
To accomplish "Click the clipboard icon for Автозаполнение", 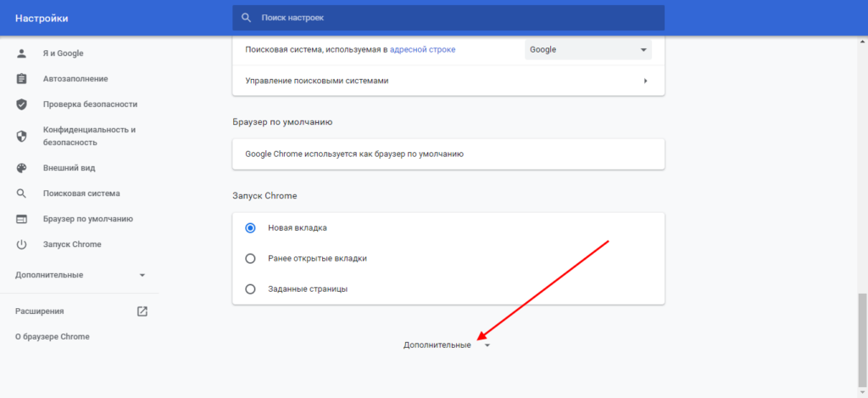I will pyautogui.click(x=22, y=79).
